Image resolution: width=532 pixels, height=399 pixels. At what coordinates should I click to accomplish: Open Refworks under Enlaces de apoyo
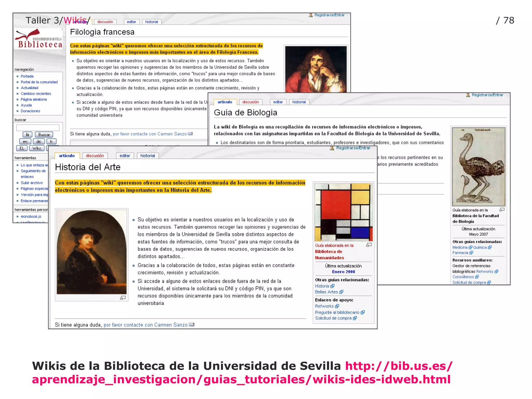point(324,306)
